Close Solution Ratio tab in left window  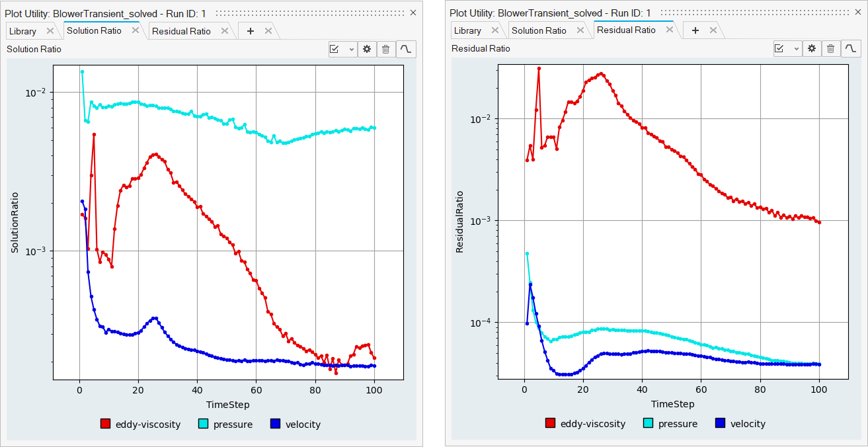[136, 30]
